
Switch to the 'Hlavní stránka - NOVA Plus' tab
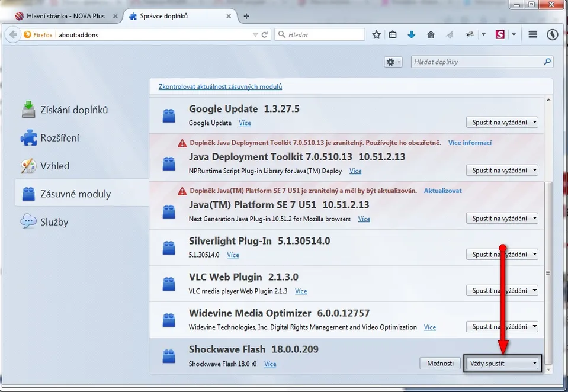[66, 16]
